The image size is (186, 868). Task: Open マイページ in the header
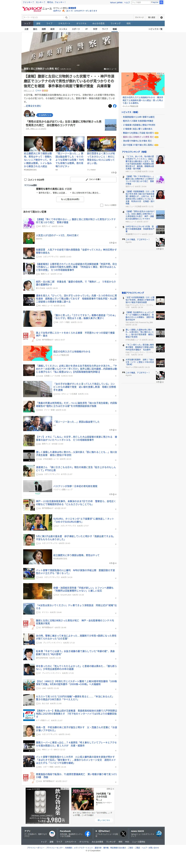coord(139,18)
